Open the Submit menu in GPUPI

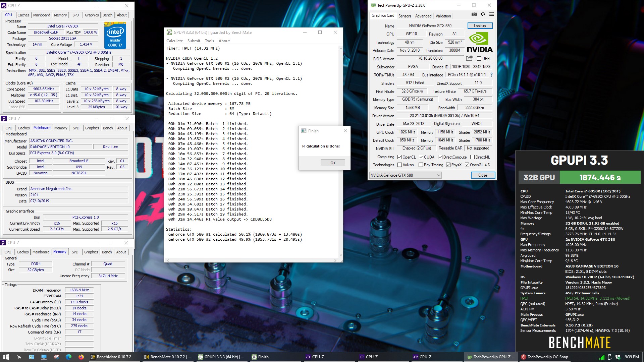pyautogui.click(x=194, y=41)
